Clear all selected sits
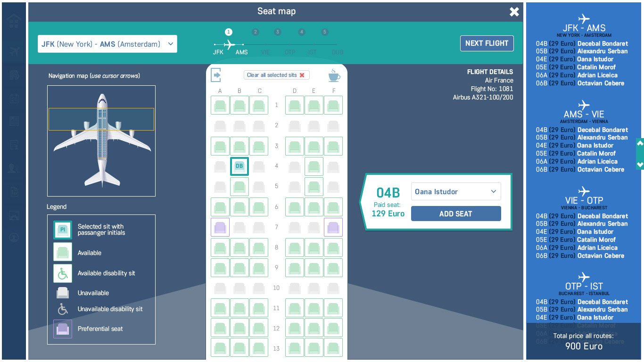This screenshot has width=644, height=362. pyautogui.click(x=276, y=75)
